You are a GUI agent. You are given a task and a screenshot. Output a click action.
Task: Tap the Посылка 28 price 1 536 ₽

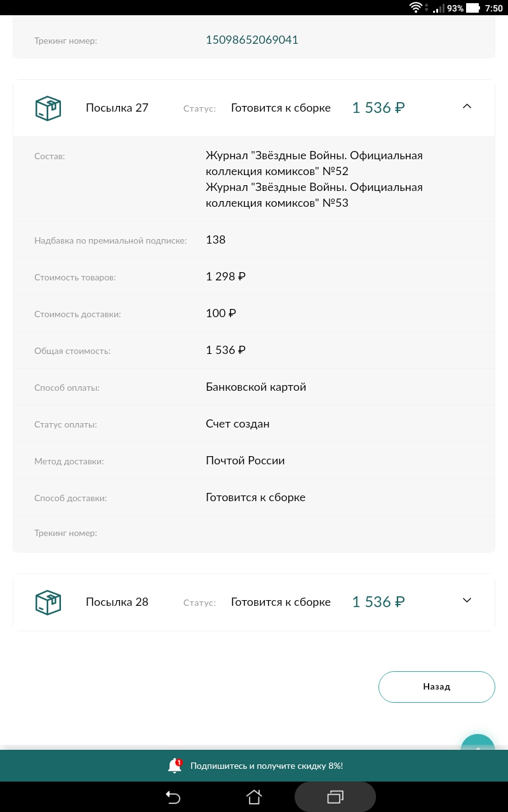[x=378, y=602]
